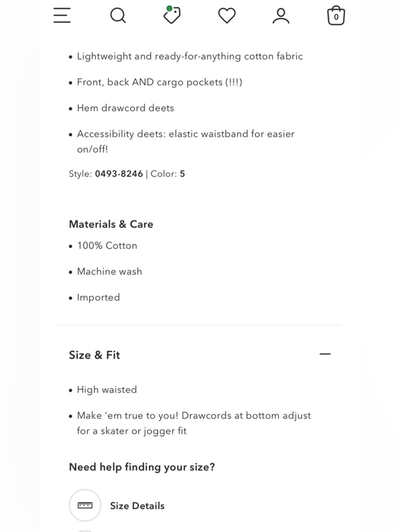Open the hamburger navigation menu
The width and height of the screenshot is (399, 532).
point(62,15)
